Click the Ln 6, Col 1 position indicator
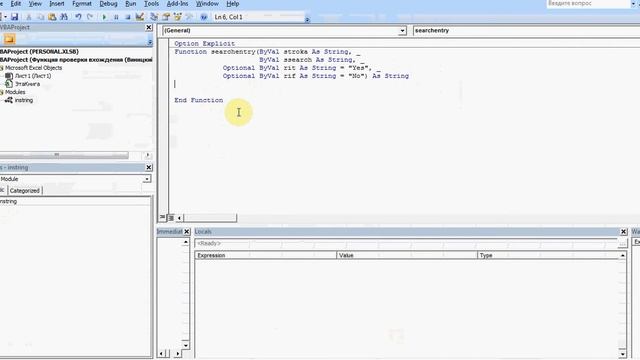 [229, 17]
